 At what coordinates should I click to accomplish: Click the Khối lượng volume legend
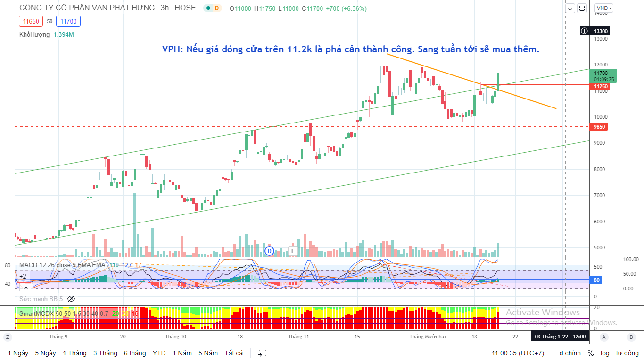(34, 35)
